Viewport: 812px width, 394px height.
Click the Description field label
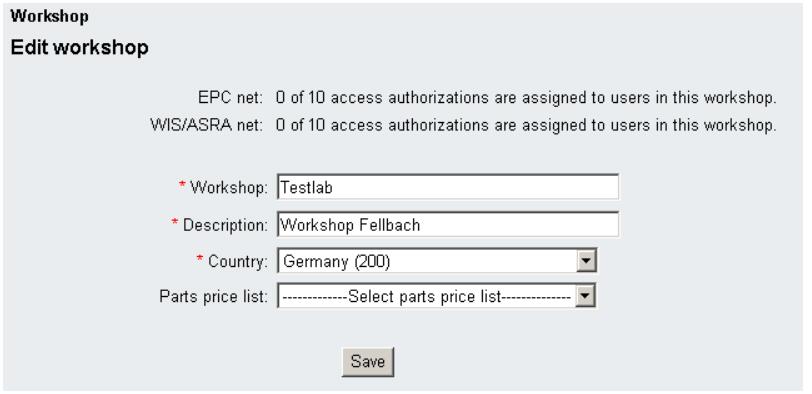click(225, 225)
